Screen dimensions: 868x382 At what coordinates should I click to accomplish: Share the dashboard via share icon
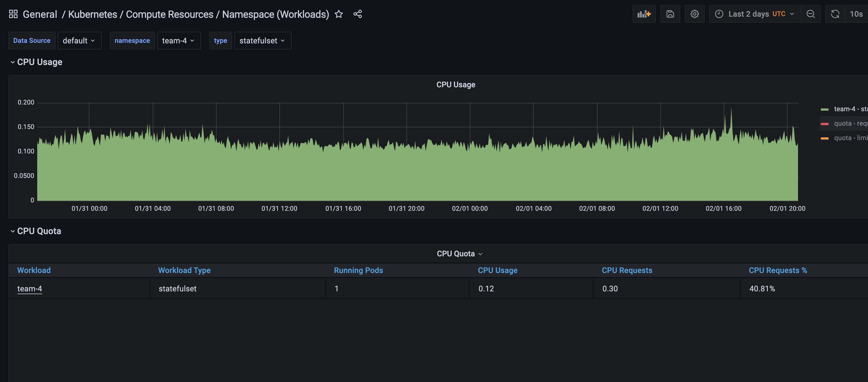[x=358, y=14]
